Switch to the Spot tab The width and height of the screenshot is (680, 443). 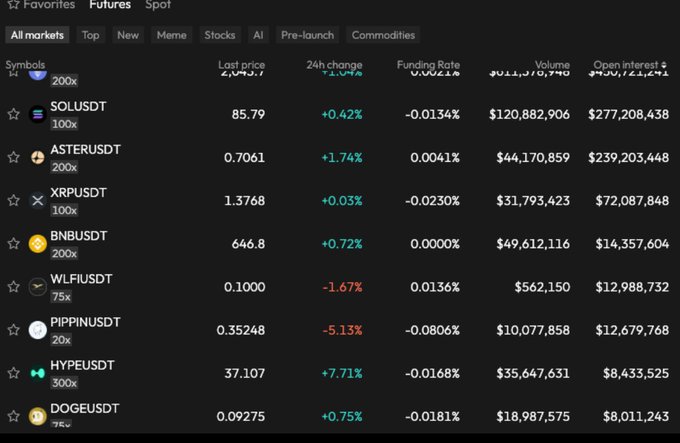[x=158, y=5]
